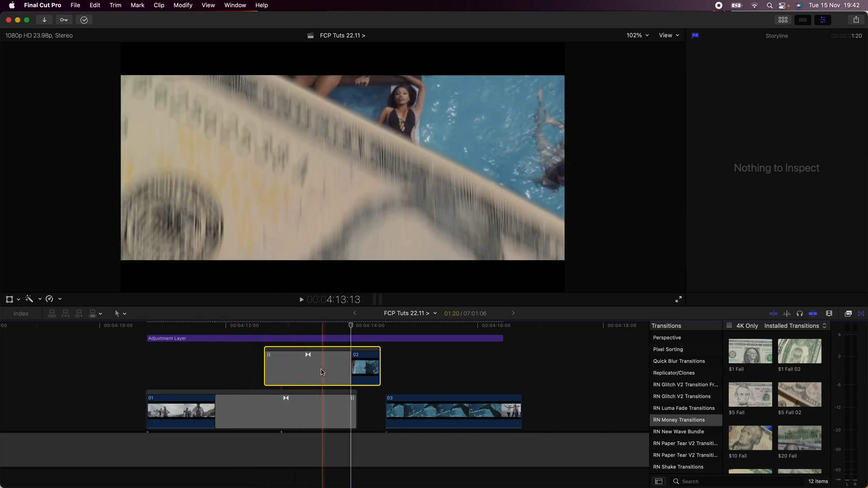
Task: Click the timeline Index button
Action: pyautogui.click(x=21, y=314)
